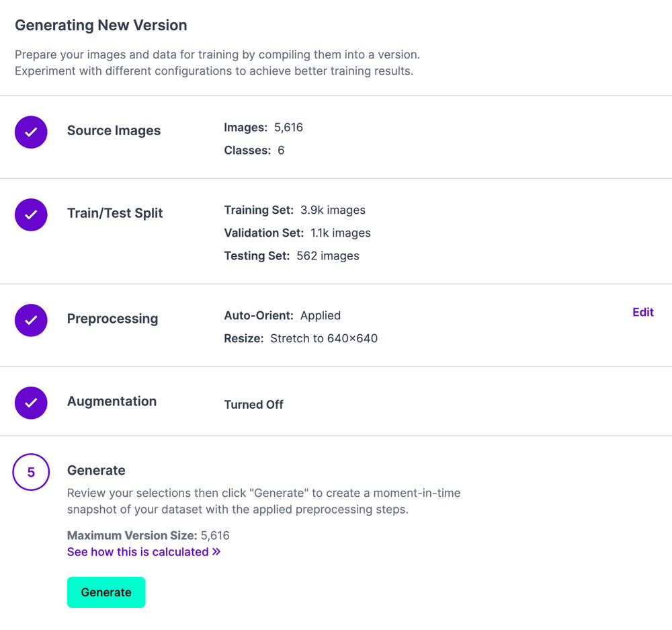Click the 'Maximum Version Size: 5,616' text
The width and height of the screenshot is (672, 630).
coord(148,535)
